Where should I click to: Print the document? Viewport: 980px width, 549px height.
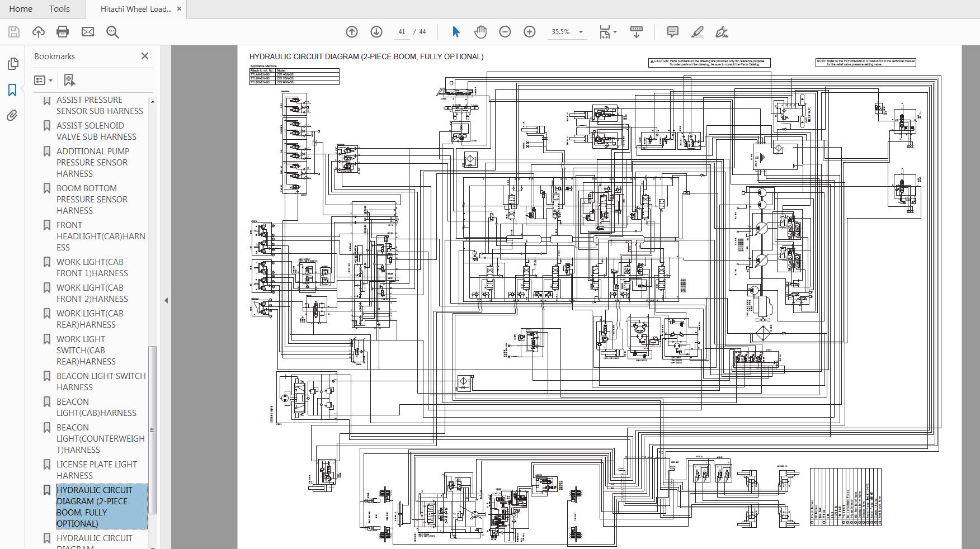(63, 32)
